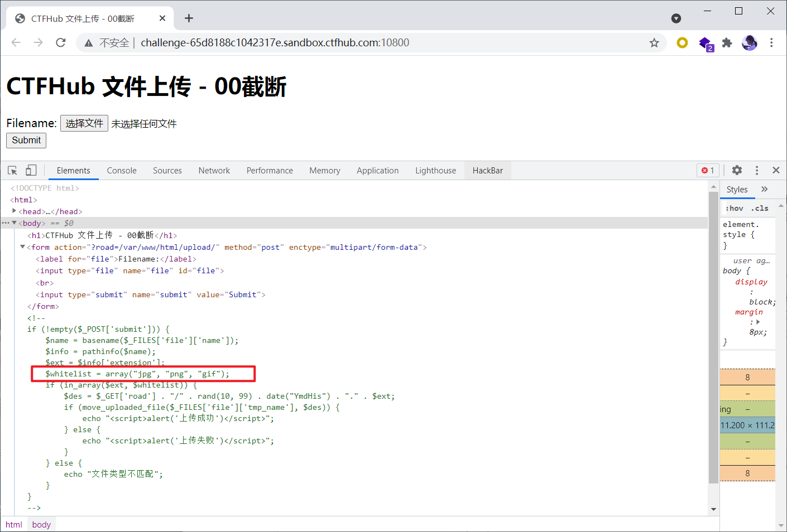
Task: Toggle the :hov element state option
Action: click(x=734, y=208)
